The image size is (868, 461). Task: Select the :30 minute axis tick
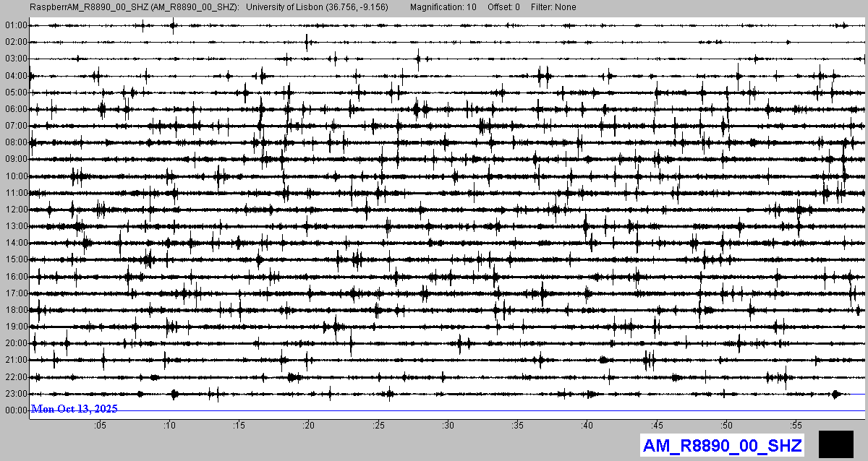[448, 425]
